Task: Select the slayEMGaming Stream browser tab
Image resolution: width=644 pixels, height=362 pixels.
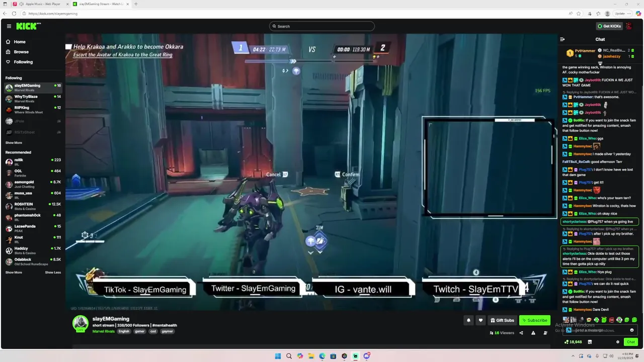Action: [101, 4]
